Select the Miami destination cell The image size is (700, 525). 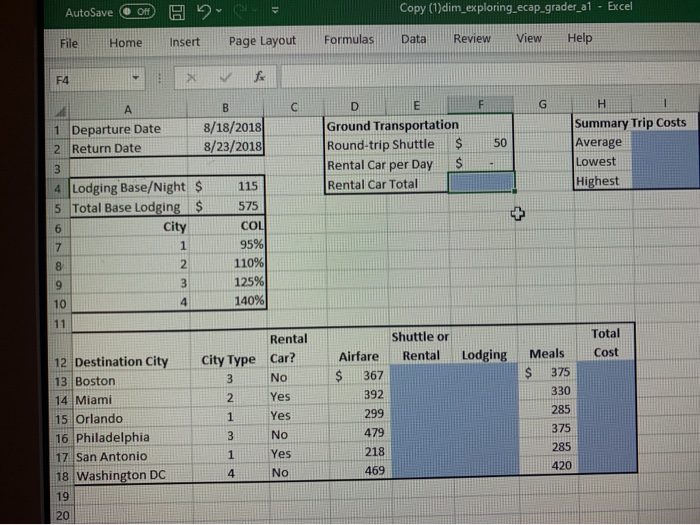[x=132, y=400]
